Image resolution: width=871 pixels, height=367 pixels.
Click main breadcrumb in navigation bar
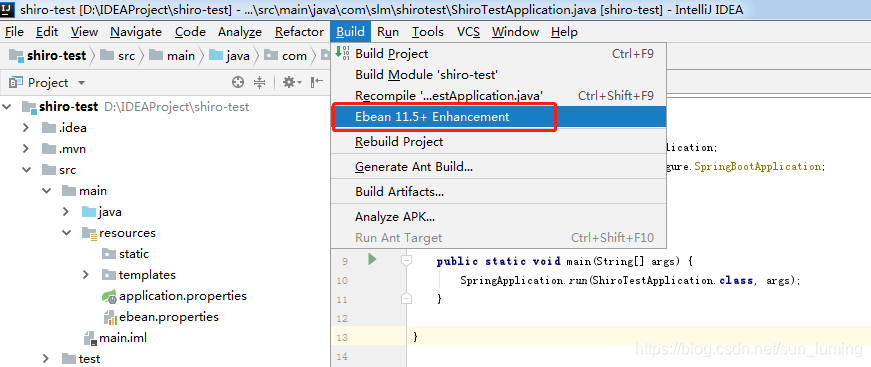click(x=173, y=56)
